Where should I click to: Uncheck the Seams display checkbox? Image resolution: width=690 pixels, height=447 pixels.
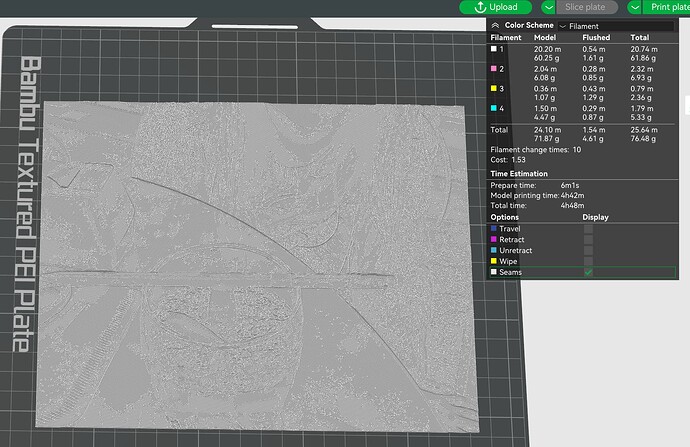pos(588,272)
